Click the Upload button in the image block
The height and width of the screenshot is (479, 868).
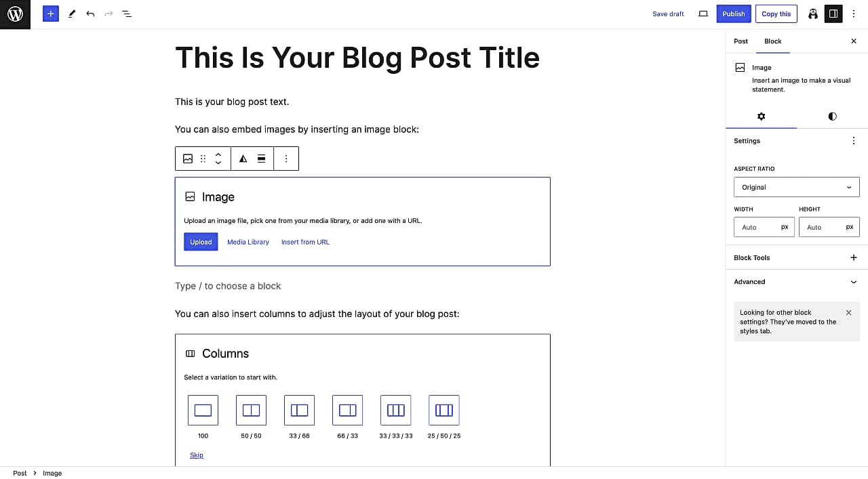tap(201, 242)
